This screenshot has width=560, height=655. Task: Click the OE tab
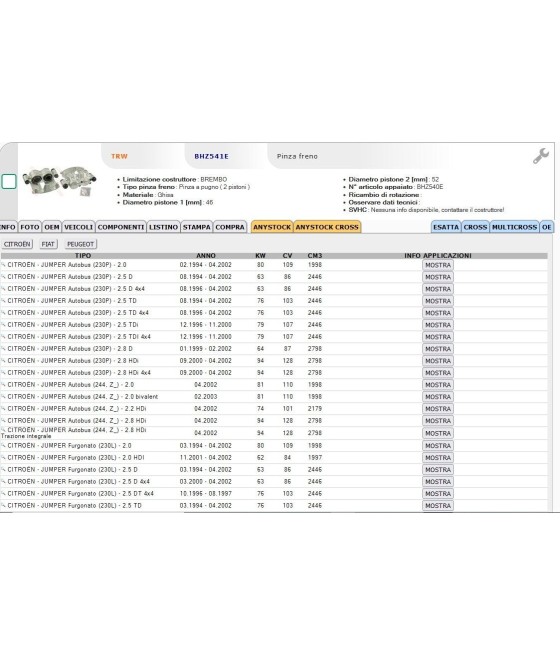[x=547, y=227]
